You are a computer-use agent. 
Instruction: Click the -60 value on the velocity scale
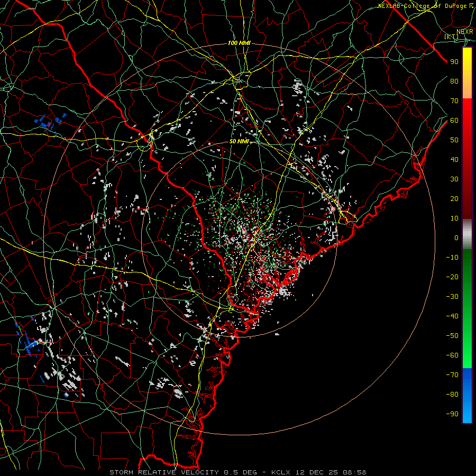click(x=452, y=355)
